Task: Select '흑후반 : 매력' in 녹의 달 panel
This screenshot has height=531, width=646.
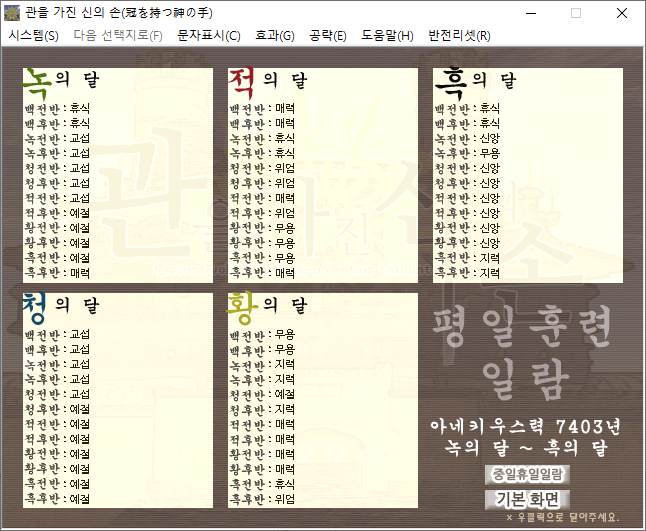Action: pyautogui.click(x=57, y=273)
